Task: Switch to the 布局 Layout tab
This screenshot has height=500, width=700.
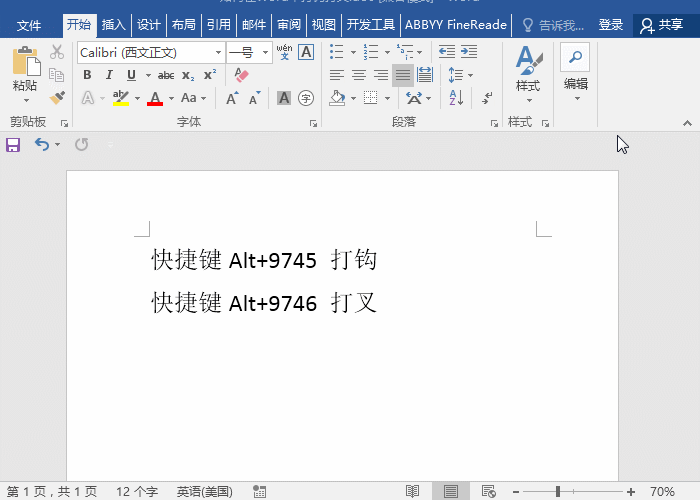Action: [x=183, y=25]
